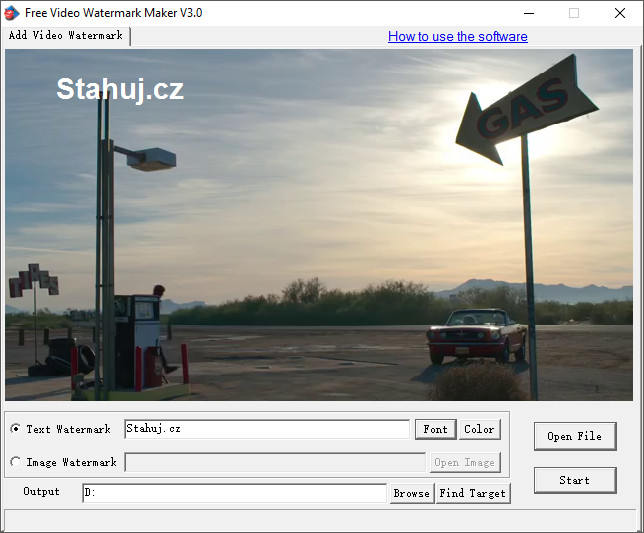Click the app logo icon in title bar
The image size is (644, 533).
coord(12,13)
